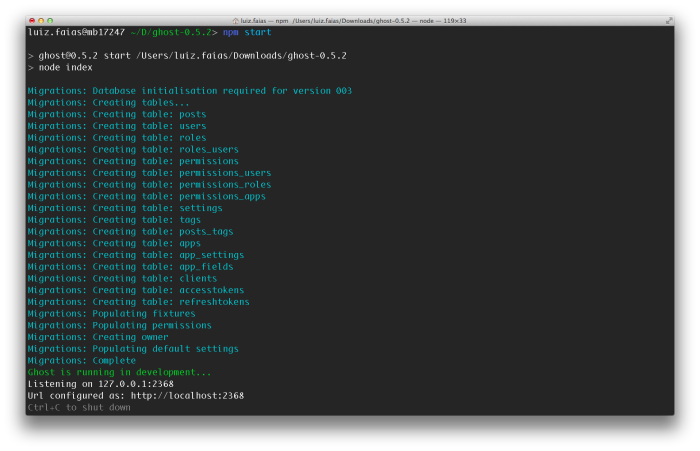
Task: Click the 'Creating table: permissions' line
Action: coord(133,161)
